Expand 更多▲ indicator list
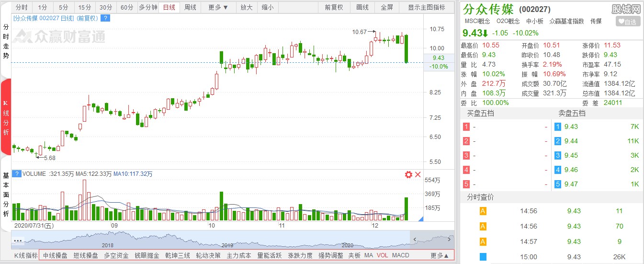This screenshot has width=644, height=264. click(440, 255)
